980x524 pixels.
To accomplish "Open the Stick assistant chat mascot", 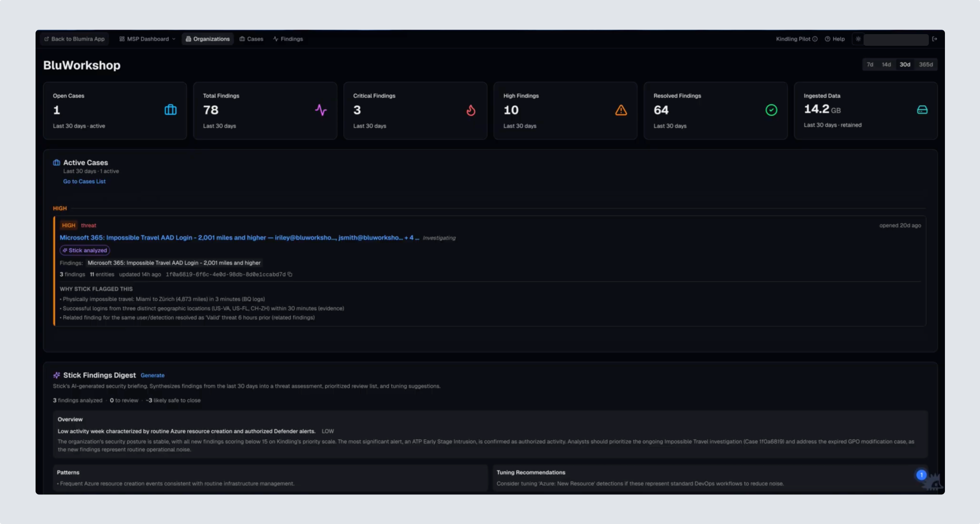I will pos(933,482).
